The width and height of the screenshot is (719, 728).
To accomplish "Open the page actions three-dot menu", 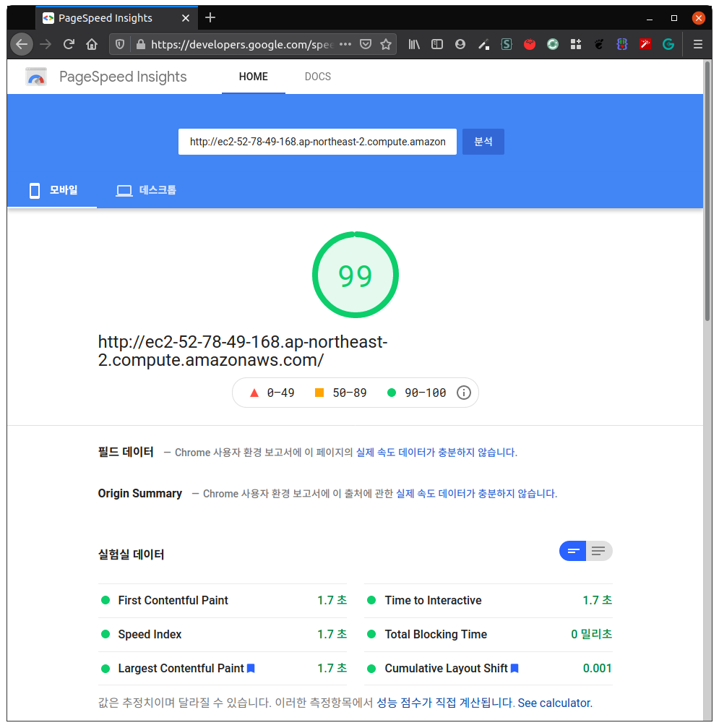I will click(345, 45).
